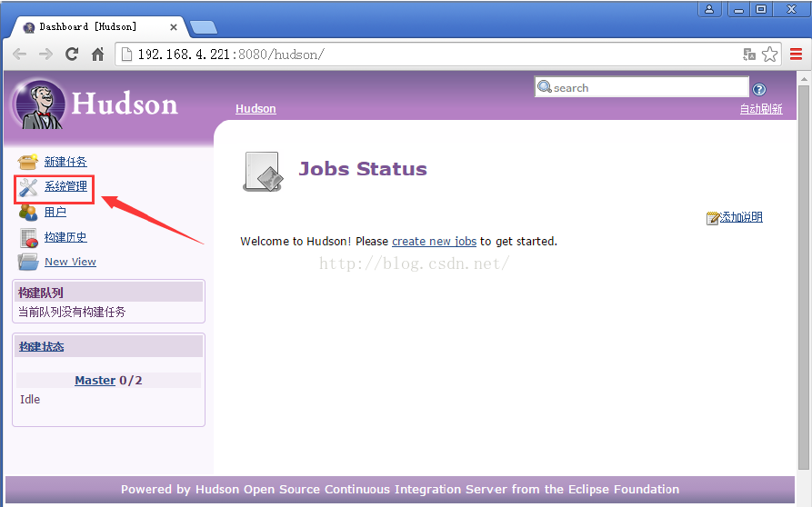Bookmark this page with star icon
812x507 pixels.
[x=769, y=55]
